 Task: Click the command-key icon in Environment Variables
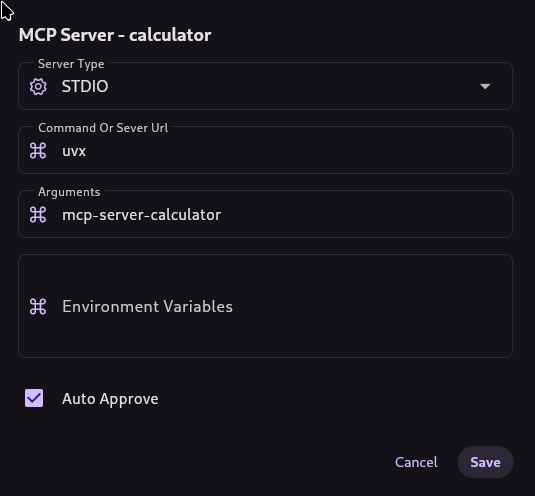pos(38,306)
